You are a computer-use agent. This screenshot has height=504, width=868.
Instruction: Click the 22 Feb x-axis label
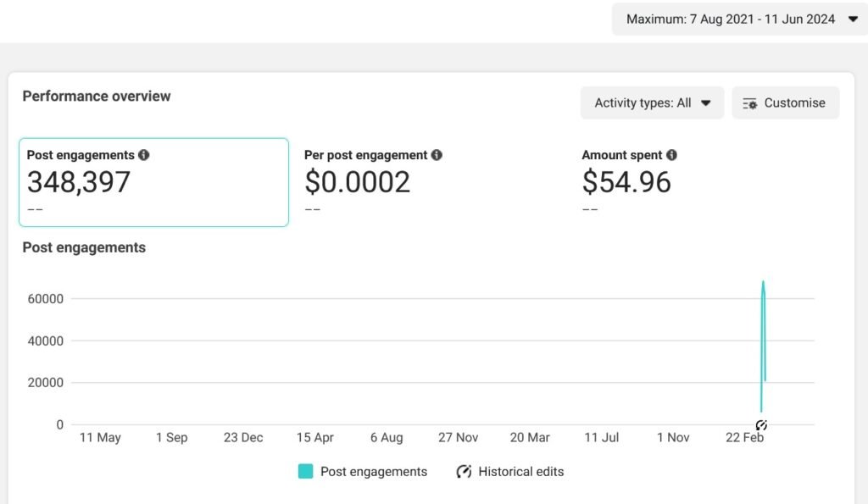pos(745,438)
